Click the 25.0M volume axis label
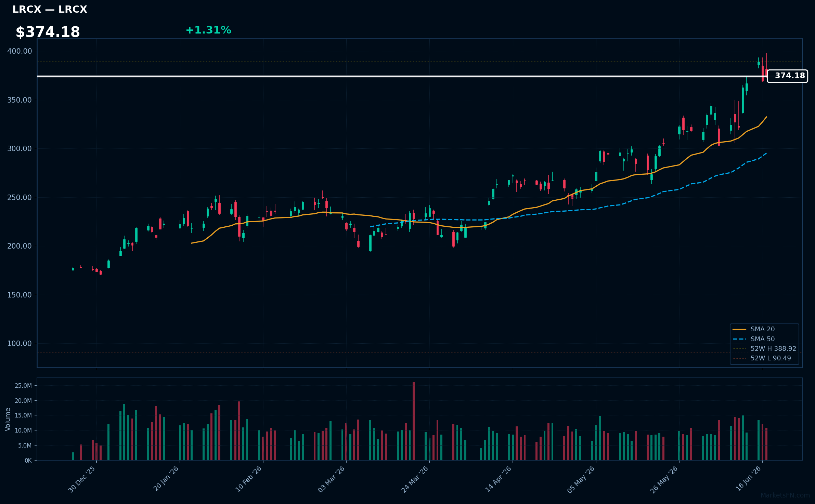 (23, 386)
